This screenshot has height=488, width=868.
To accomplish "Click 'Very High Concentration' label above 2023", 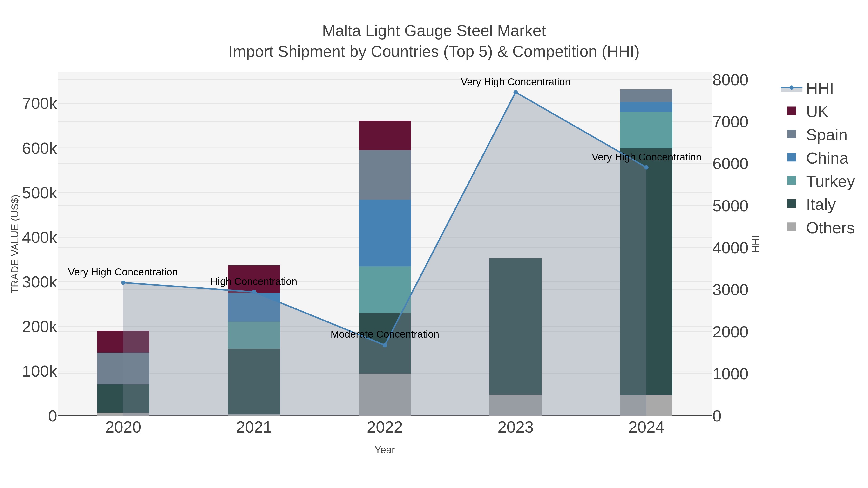I will point(515,82).
